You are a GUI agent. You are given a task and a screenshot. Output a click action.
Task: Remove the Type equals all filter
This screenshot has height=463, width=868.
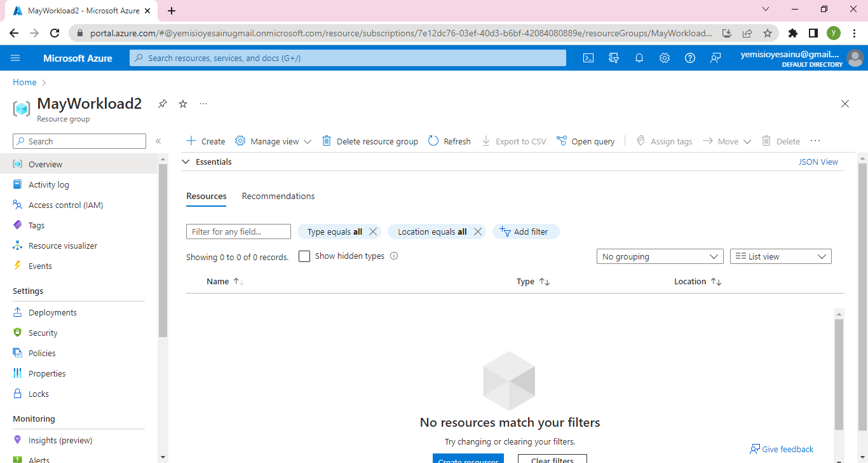(373, 231)
